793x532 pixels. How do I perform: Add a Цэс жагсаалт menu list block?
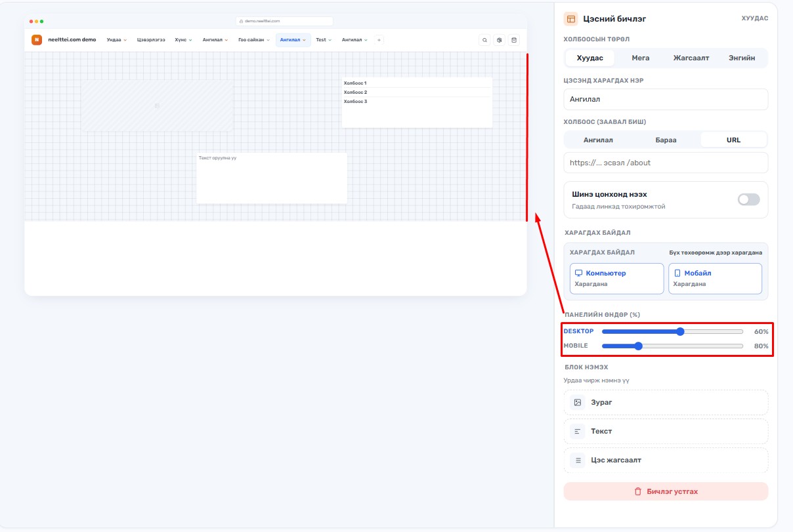666,460
